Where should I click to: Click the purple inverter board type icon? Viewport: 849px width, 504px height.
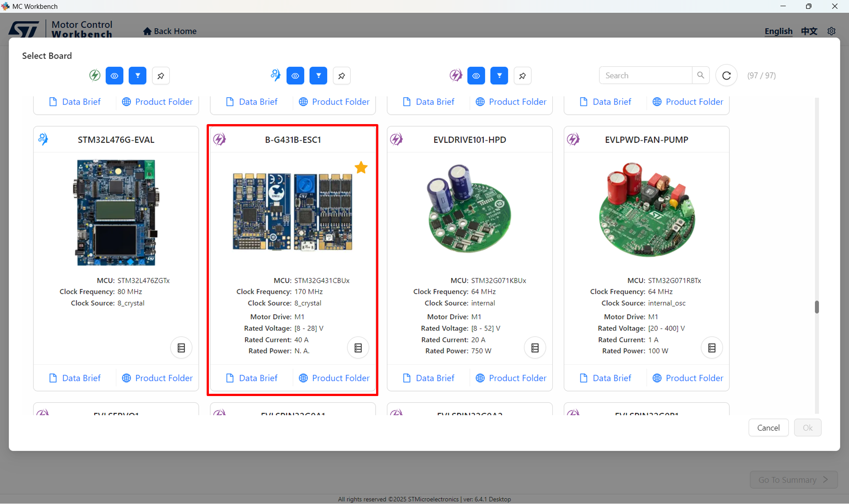(x=456, y=75)
